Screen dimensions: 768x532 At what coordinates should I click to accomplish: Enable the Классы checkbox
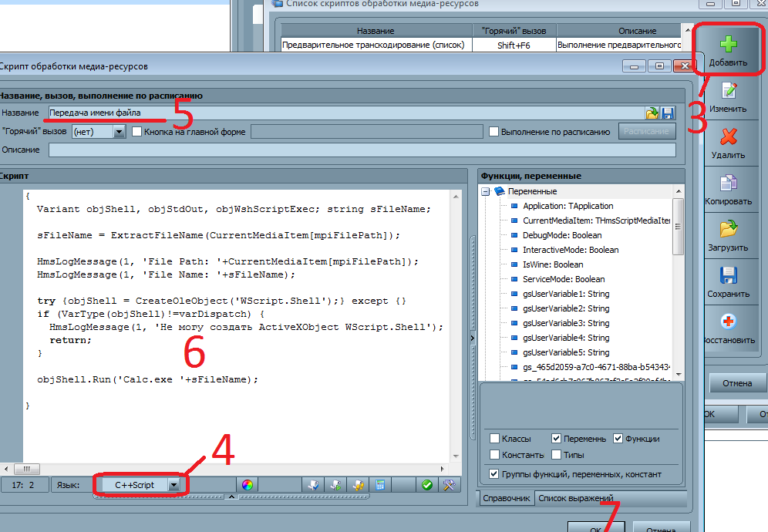[x=495, y=439]
